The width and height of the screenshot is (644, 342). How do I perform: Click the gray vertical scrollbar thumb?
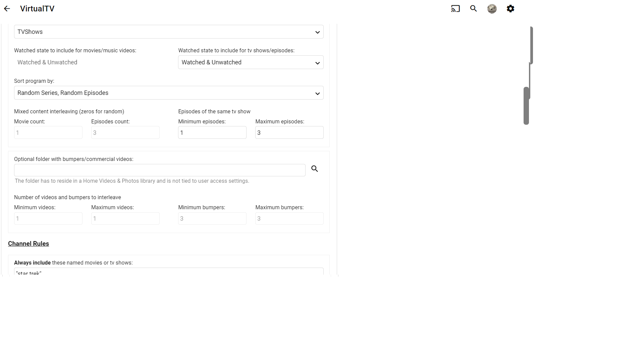[x=526, y=106]
